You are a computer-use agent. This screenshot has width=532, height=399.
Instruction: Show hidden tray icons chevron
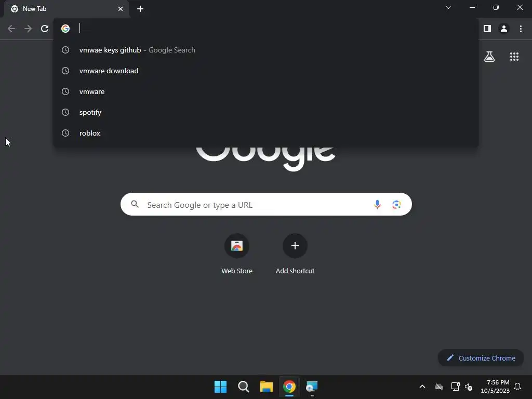point(422,387)
